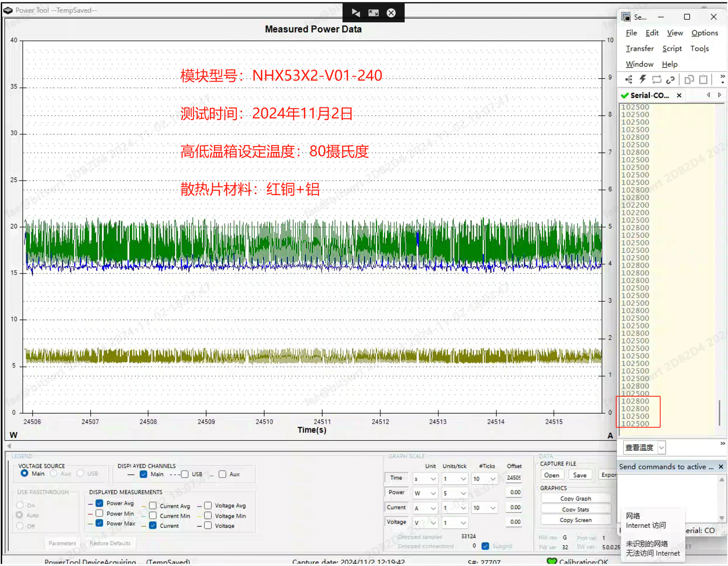Click the Copy icon in serial toolbar
This screenshot has width=728, height=566.
689,80
